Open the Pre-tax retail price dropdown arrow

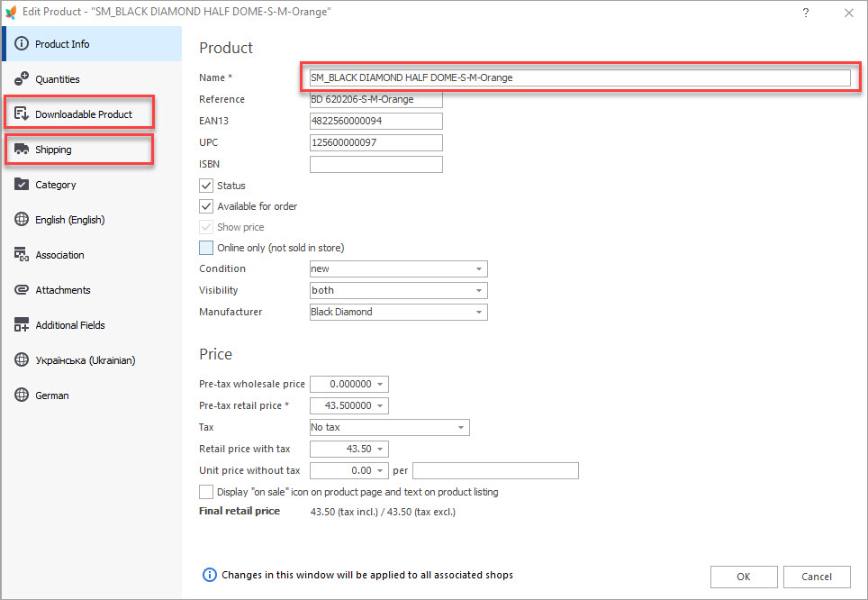pyautogui.click(x=380, y=405)
